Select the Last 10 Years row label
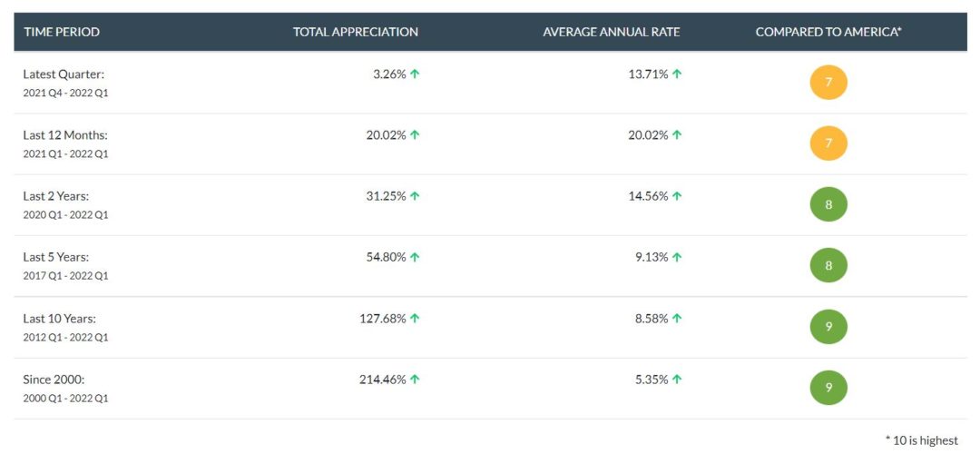The height and width of the screenshot is (454, 980). pyautogui.click(x=59, y=319)
